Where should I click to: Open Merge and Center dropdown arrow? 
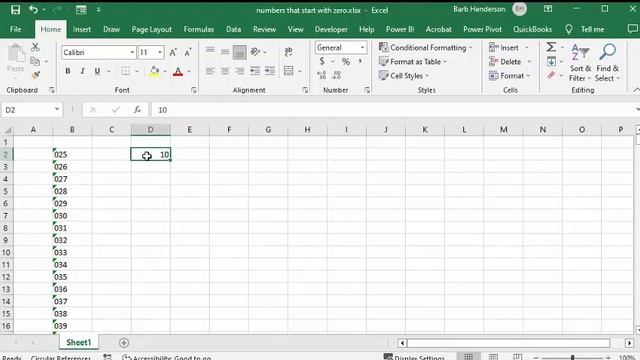[x=300, y=71]
